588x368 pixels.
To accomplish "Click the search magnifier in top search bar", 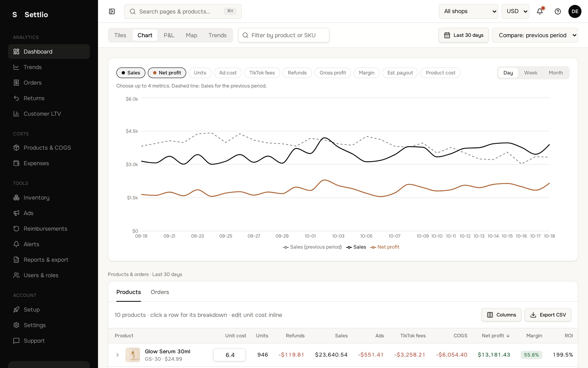I will 133,11.
